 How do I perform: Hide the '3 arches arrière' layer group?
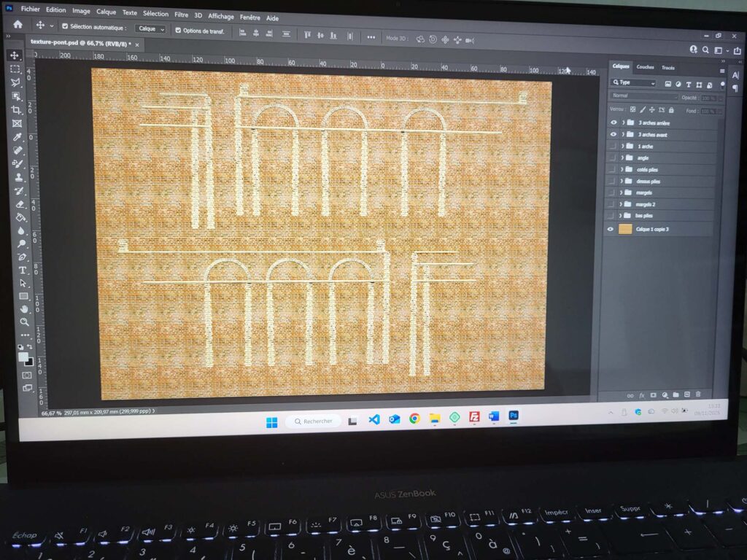coord(613,123)
